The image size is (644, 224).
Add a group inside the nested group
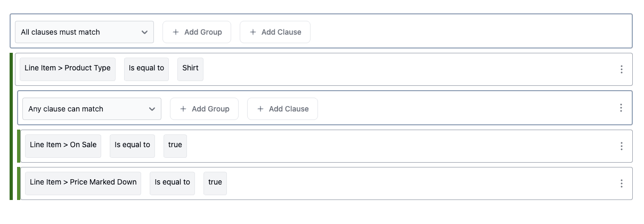pos(204,109)
